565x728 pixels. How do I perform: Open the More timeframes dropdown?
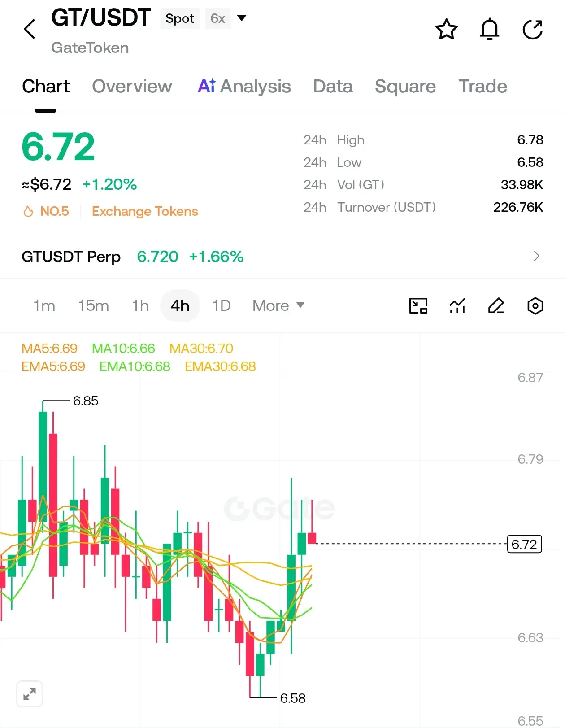coord(278,305)
